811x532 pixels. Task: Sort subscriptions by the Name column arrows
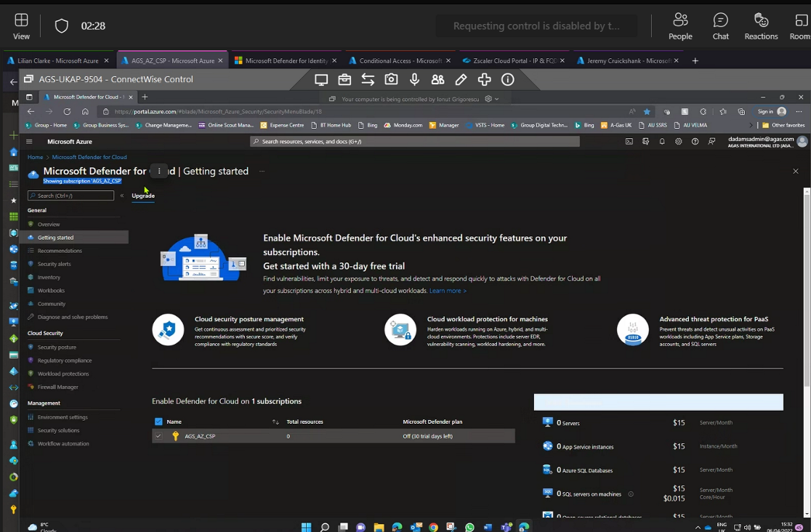pyautogui.click(x=275, y=422)
